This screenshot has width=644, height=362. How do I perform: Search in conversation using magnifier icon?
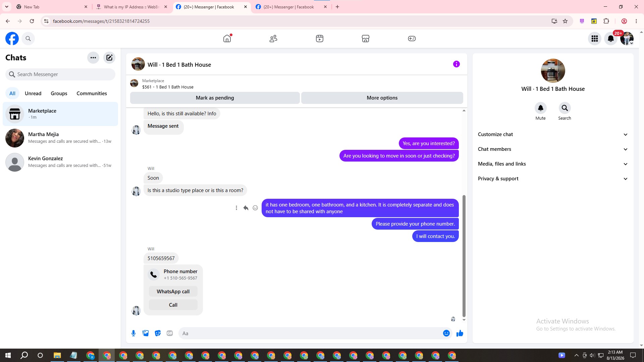click(x=565, y=108)
